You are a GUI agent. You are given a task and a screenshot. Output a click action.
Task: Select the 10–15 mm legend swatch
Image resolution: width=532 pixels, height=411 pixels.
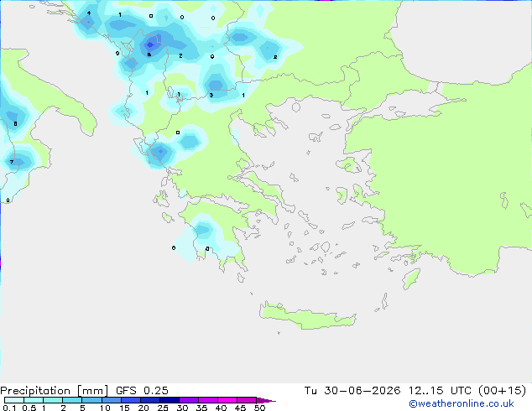[x=112, y=400]
